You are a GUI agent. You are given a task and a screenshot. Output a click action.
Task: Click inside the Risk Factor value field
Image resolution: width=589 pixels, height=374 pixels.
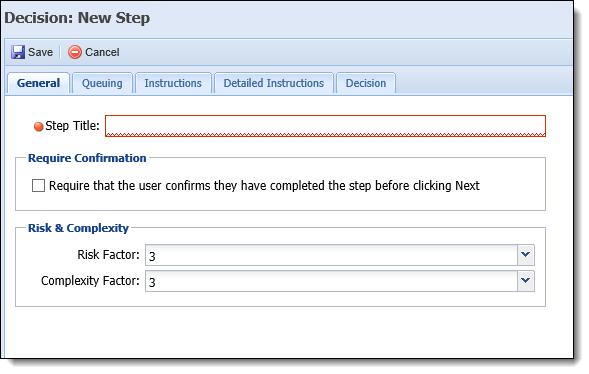pos(331,255)
